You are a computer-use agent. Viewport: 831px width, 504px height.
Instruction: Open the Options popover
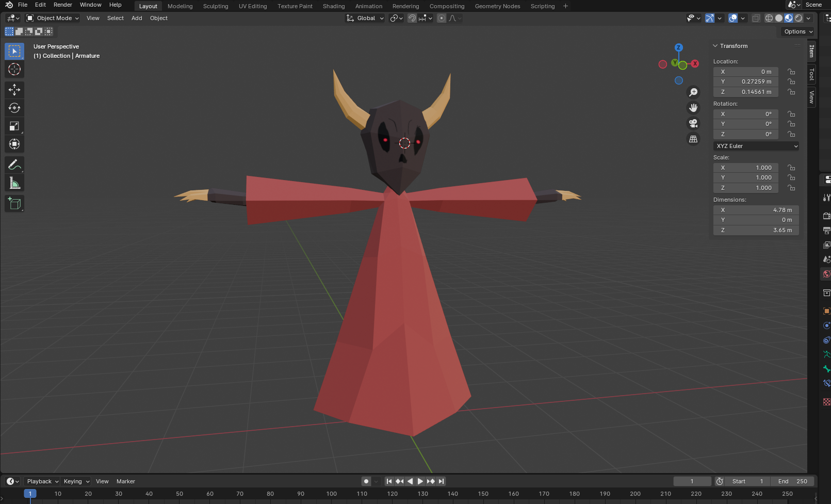[799, 31]
